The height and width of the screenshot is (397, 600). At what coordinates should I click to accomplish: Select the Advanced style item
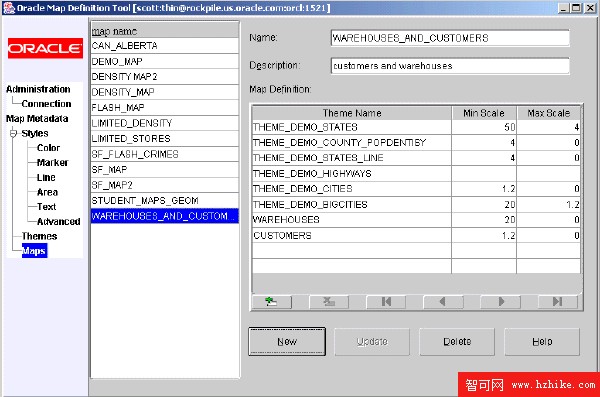(59, 222)
